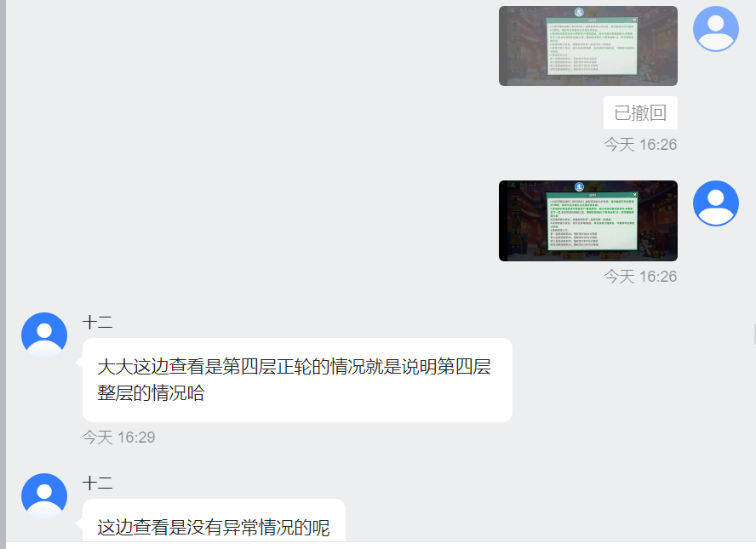Click the X icon inside the faded recalled screenshot

634,20
